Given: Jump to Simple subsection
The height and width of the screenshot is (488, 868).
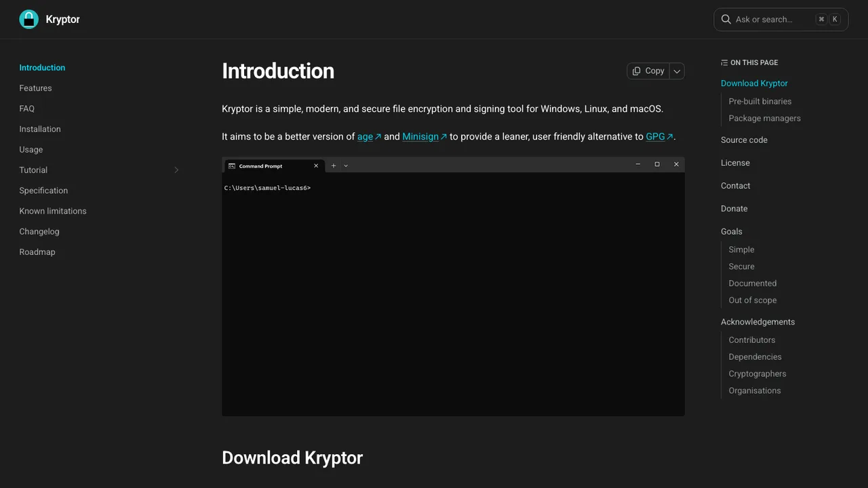Looking at the screenshot, I should [x=741, y=249].
